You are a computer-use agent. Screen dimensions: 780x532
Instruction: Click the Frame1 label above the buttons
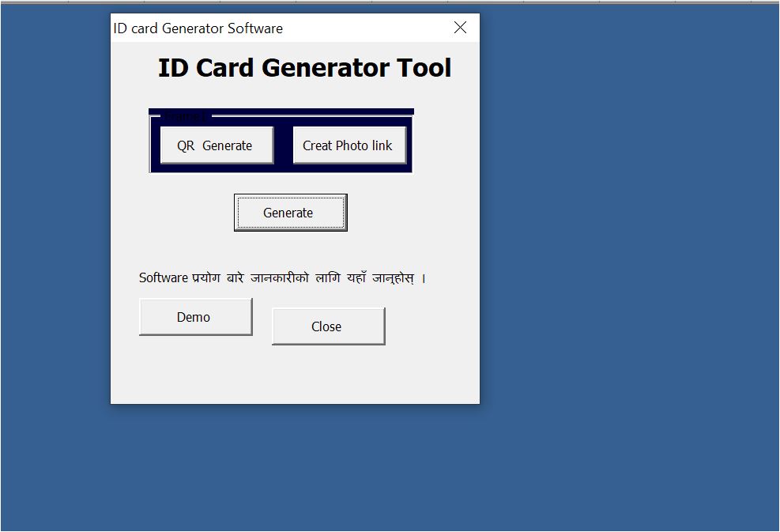click(183, 114)
